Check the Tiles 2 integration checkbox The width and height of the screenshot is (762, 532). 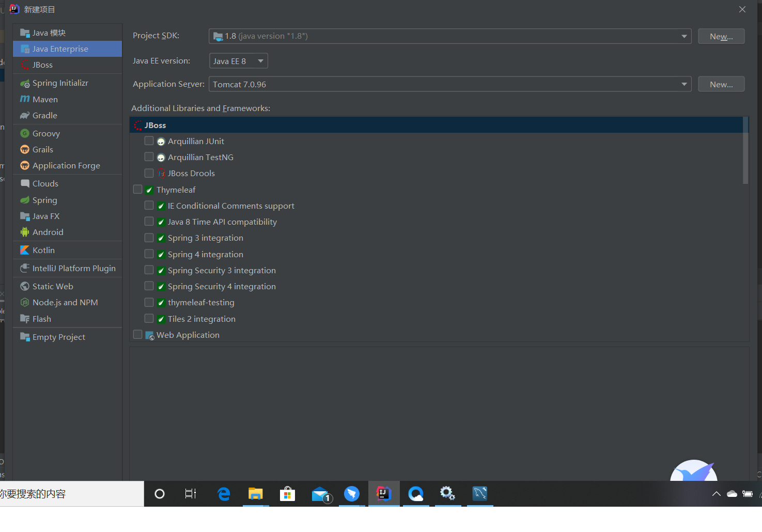[149, 319]
